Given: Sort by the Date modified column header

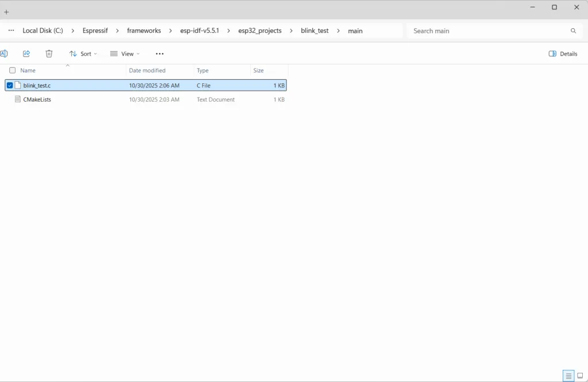Looking at the screenshot, I should [147, 71].
